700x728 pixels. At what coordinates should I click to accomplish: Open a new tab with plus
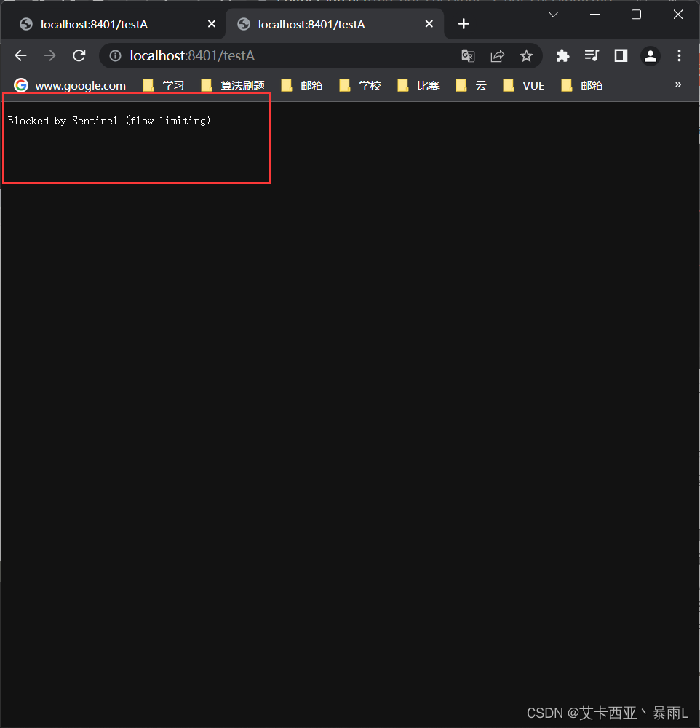(x=464, y=24)
